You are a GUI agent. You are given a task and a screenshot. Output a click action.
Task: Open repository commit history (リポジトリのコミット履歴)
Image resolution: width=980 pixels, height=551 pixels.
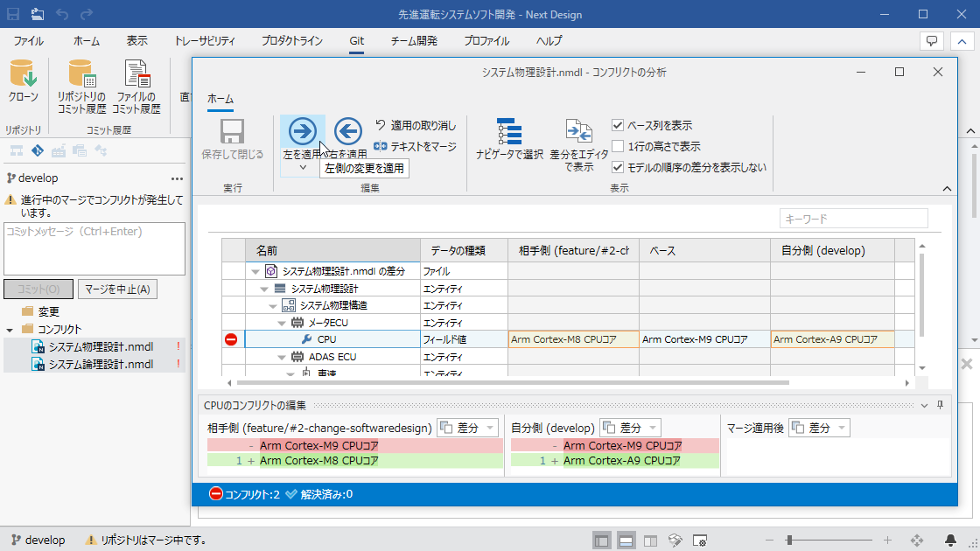tap(82, 87)
